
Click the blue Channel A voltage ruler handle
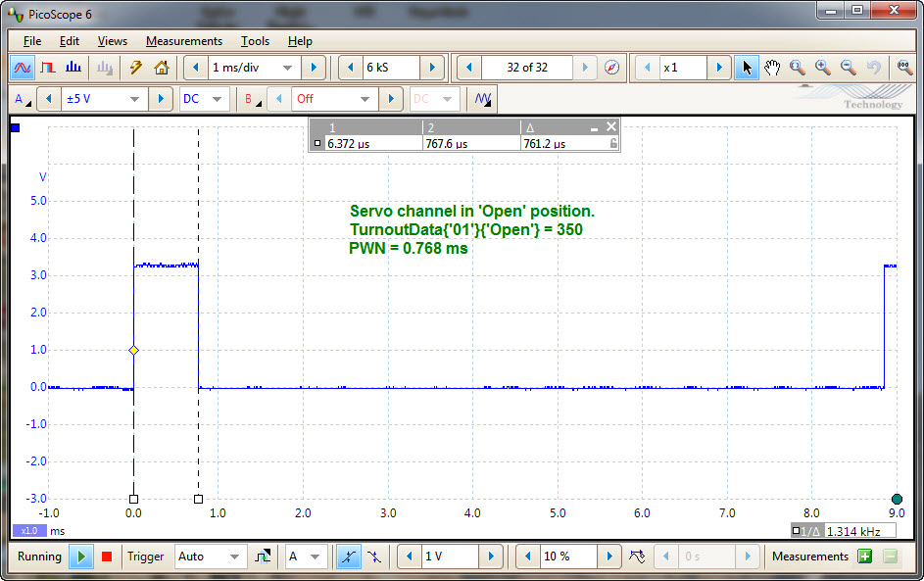click(x=16, y=127)
